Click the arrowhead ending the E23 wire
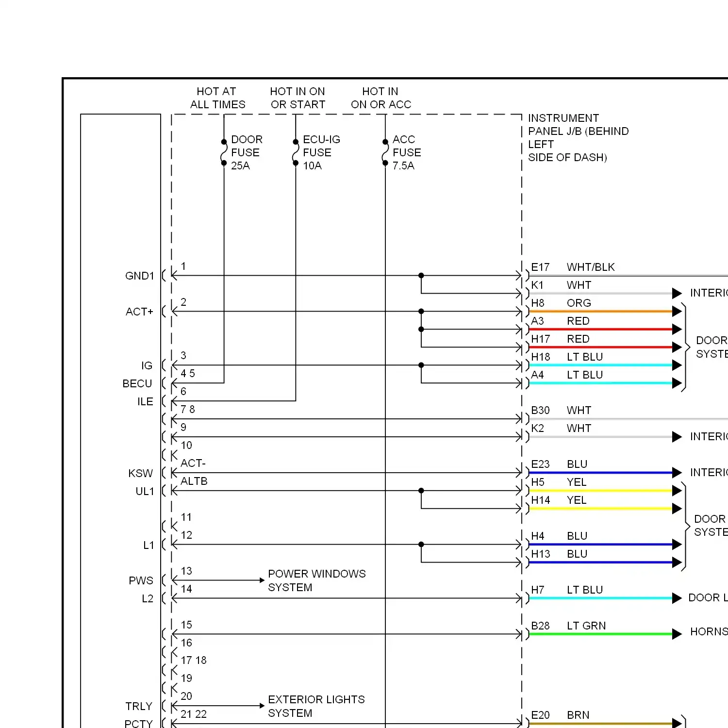 677,473
